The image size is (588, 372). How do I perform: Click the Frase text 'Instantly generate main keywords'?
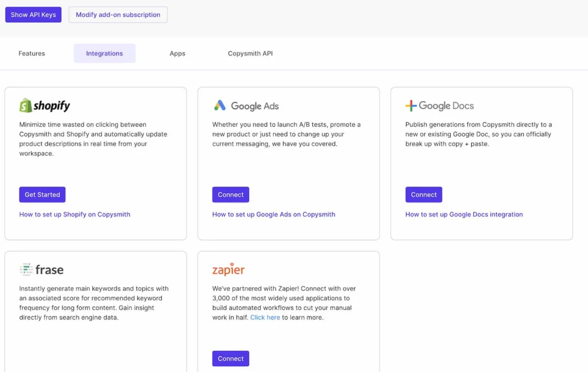[x=94, y=303]
